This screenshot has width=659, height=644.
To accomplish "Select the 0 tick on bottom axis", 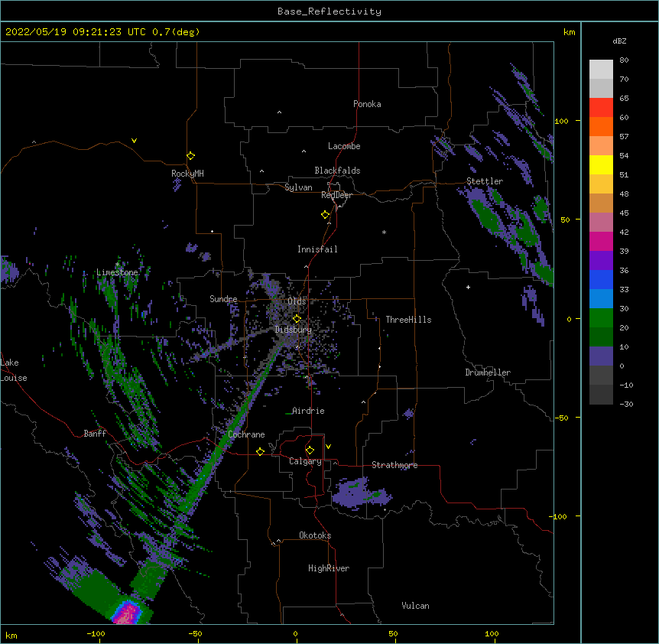I will coord(295,634).
